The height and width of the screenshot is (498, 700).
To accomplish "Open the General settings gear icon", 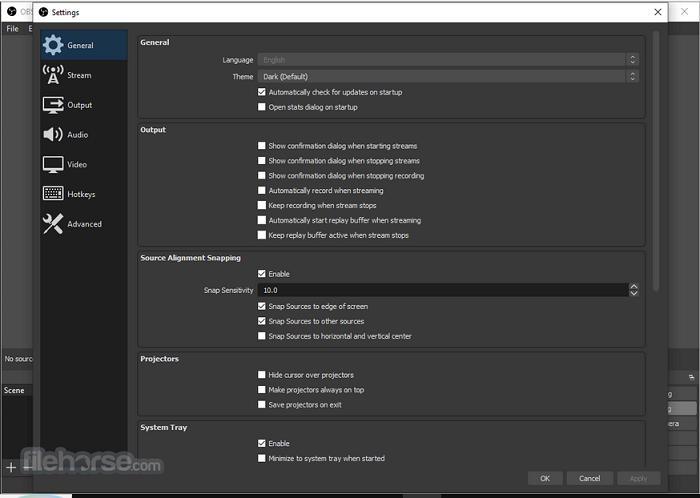I will tap(53, 45).
